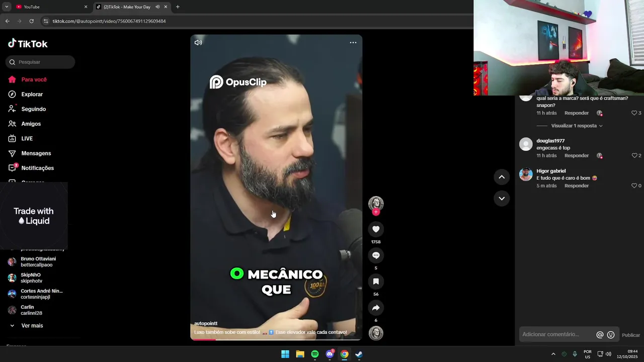Image resolution: width=644 pixels, height=362 pixels.
Task: Like the video with the heart icon
Action: 376,229
